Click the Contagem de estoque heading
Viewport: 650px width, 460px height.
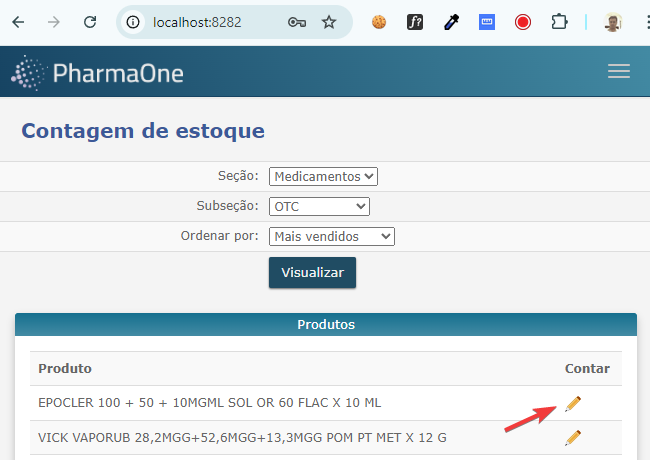click(x=143, y=131)
